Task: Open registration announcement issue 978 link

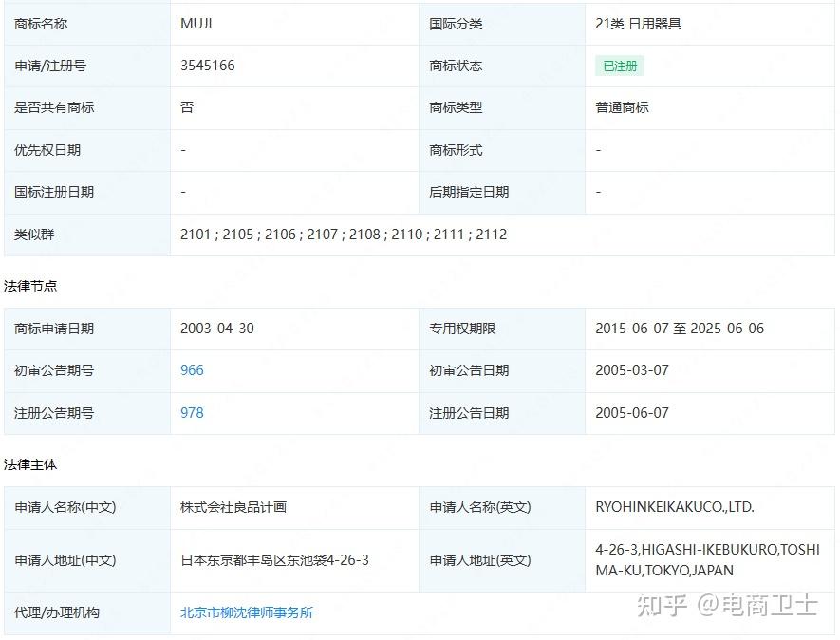Action: point(192,413)
